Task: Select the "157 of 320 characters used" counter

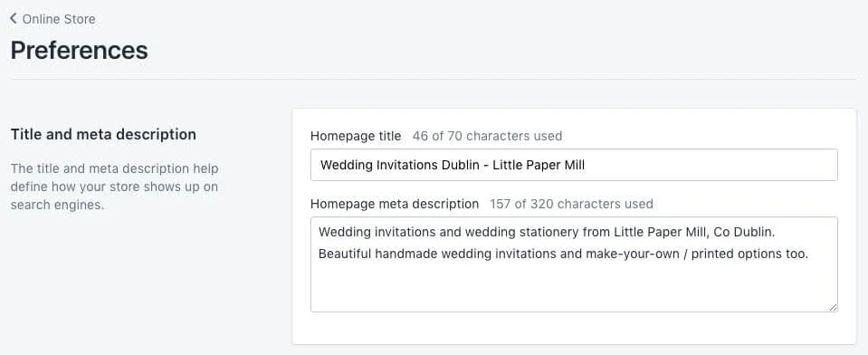Action: [x=571, y=204]
